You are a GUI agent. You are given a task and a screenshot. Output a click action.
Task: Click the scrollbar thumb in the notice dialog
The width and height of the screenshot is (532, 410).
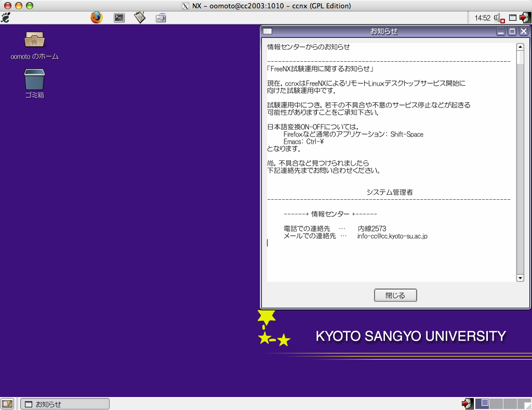(520, 57)
